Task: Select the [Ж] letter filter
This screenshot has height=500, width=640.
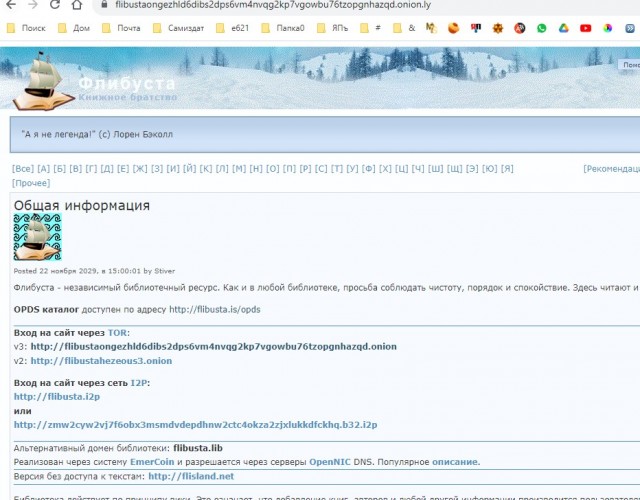Action: 140,169
